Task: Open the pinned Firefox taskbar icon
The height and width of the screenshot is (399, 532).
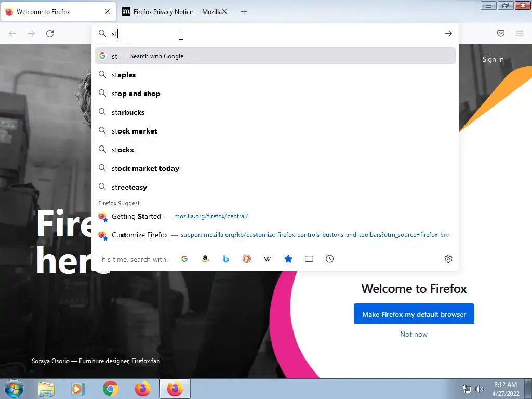Action: [143, 389]
